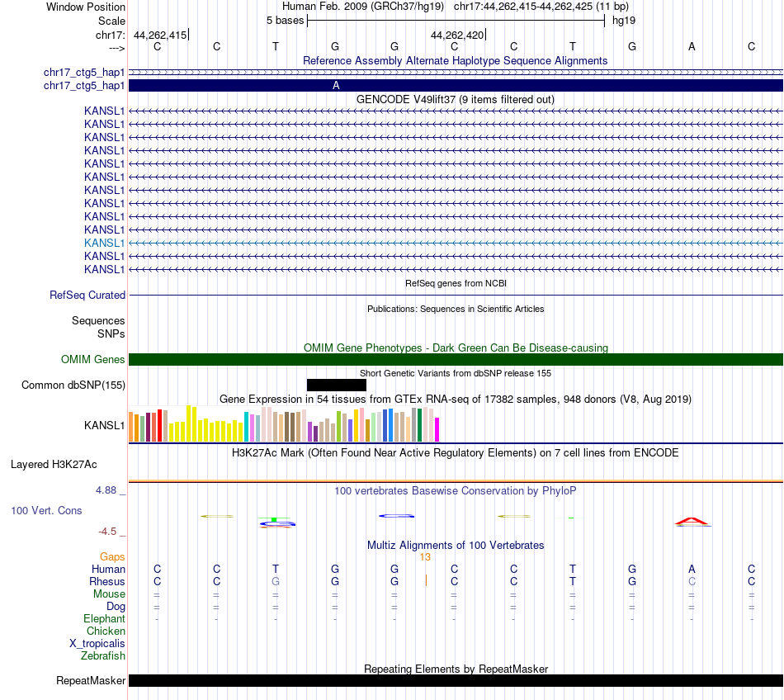Click the orange 'Gaps' label
Image resolution: width=784 pixels, height=700 pixels.
[112, 556]
